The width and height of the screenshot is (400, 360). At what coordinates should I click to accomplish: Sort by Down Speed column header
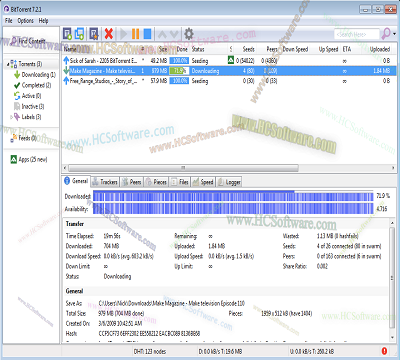point(296,49)
